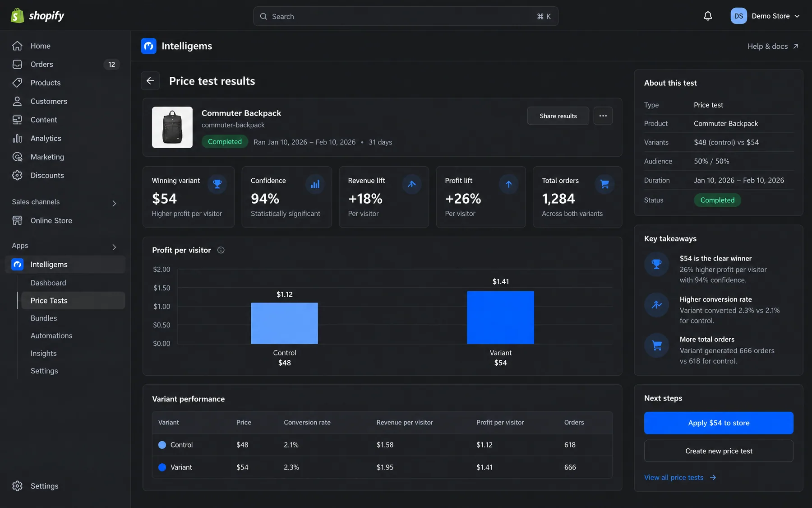This screenshot has height=508, width=812.
Task: Click the Variant $54 chart bar
Action: (500, 317)
